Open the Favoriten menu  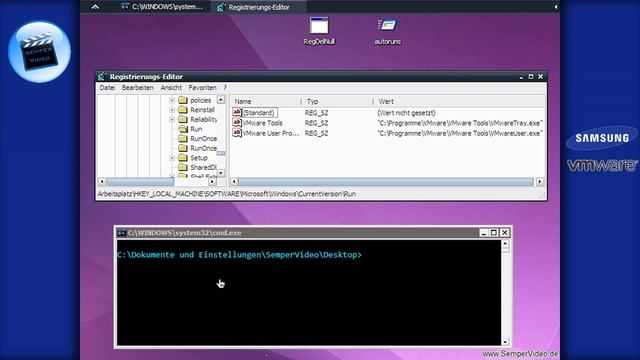click(202, 88)
